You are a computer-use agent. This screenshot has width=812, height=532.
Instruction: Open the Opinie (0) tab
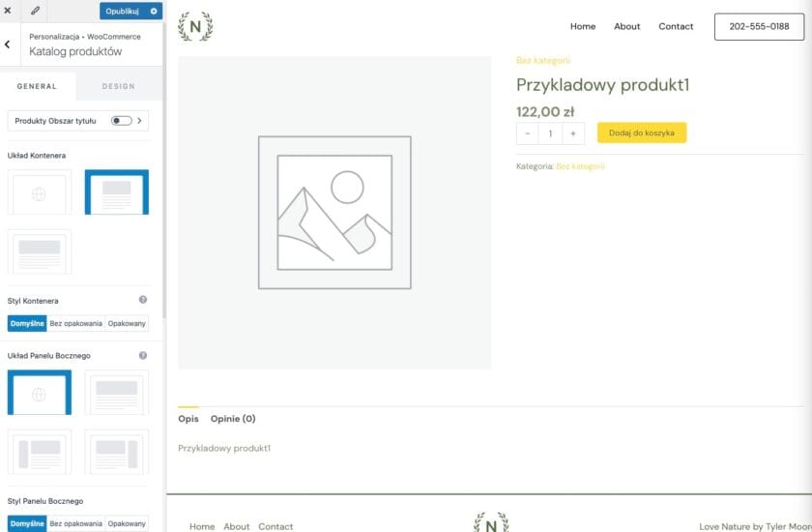[233, 419]
